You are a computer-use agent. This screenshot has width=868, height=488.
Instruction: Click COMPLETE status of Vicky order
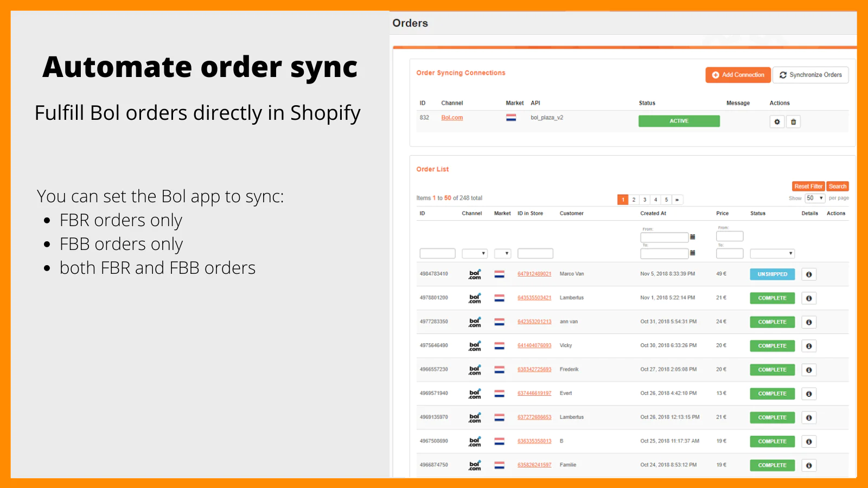pos(773,346)
